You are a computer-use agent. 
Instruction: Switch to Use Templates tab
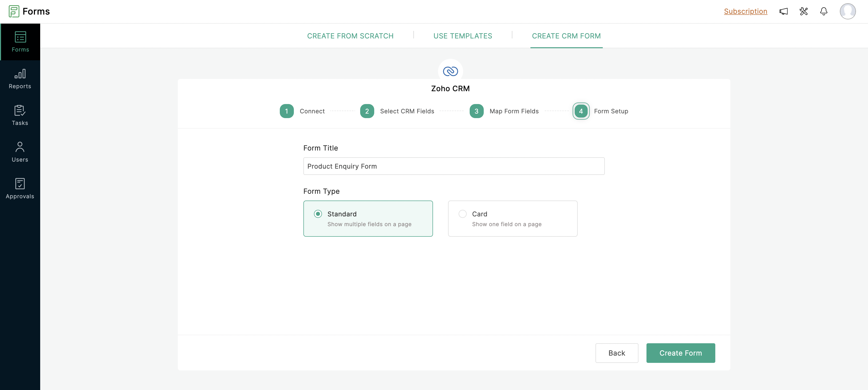click(463, 36)
